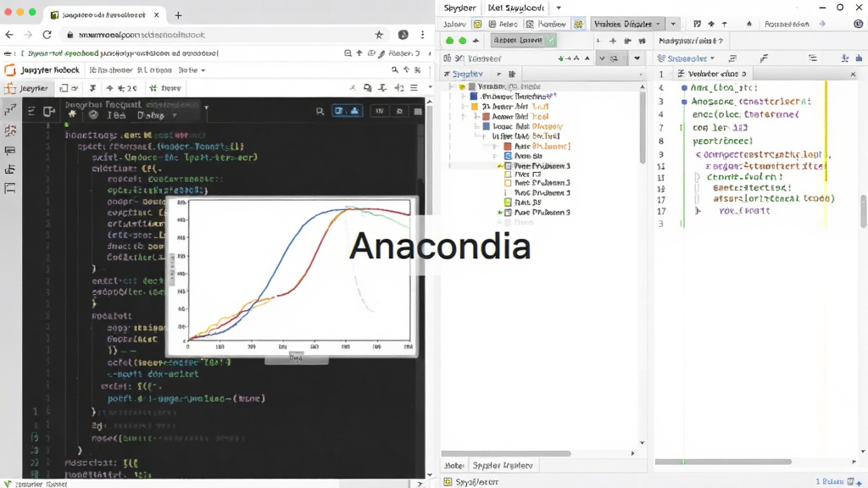This screenshot has width=868, height=488.
Task: Toggle the green check on the Aepeer Laeee button
Action: tap(551, 41)
